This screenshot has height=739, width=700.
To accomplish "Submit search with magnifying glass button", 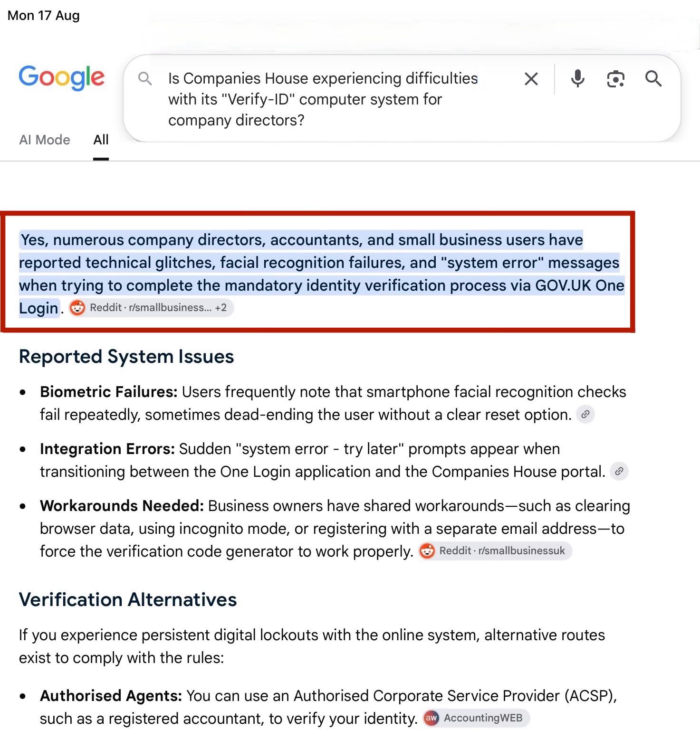I will [653, 78].
